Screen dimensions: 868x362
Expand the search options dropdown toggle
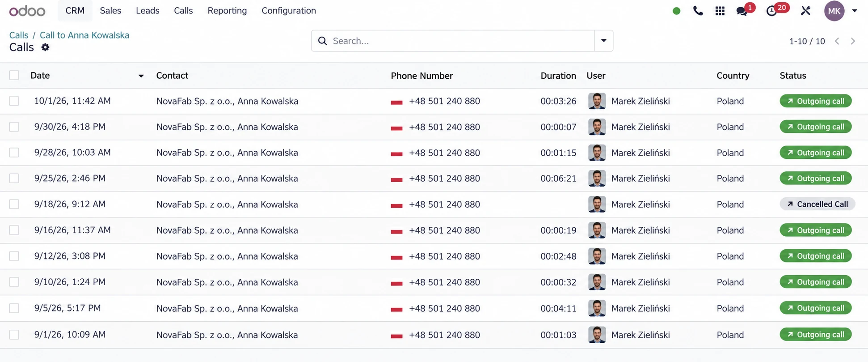pyautogui.click(x=603, y=41)
